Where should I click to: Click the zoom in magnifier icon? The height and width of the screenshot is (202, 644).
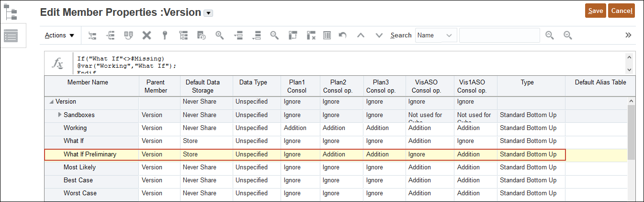point(220,35)
